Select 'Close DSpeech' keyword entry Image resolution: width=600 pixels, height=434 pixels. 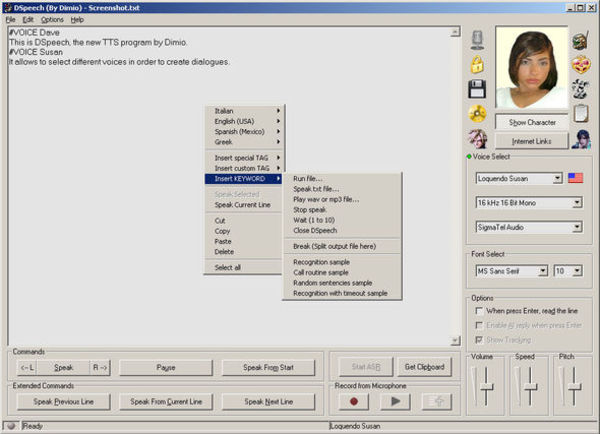tap(342, 230)
